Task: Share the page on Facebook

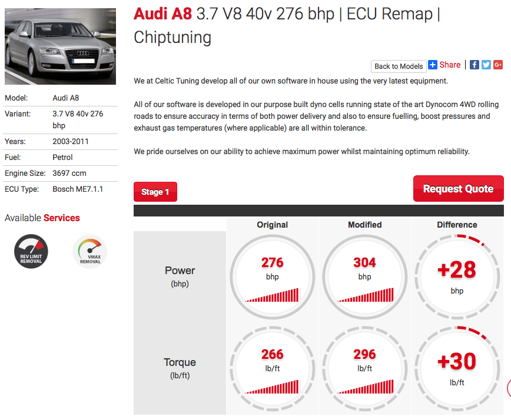Action: tap(474, 65)
